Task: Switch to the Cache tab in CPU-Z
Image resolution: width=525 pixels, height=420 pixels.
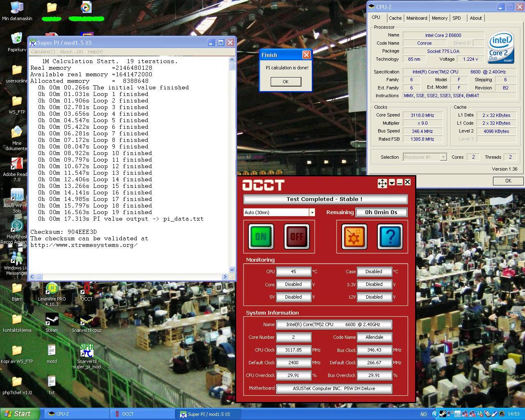Action: pos(395,18)
